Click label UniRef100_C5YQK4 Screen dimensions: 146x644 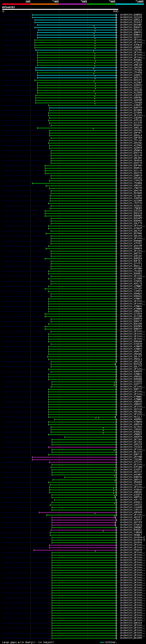(131, 70)
